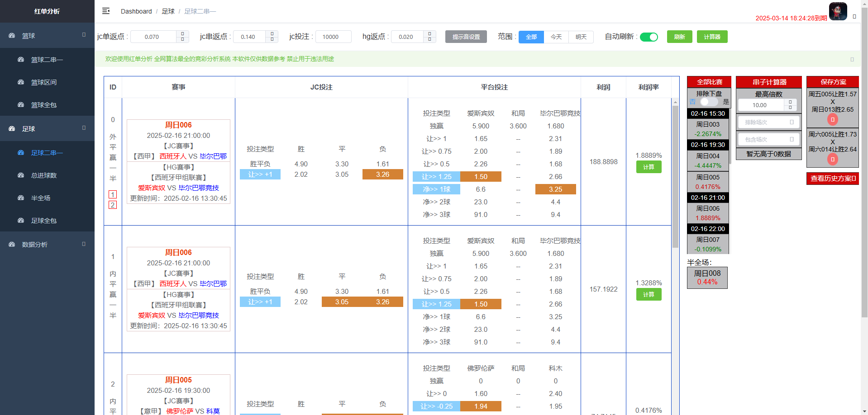
Task: Open 篮球全包 in the sidebar
Action: click(x=44, y=105)
